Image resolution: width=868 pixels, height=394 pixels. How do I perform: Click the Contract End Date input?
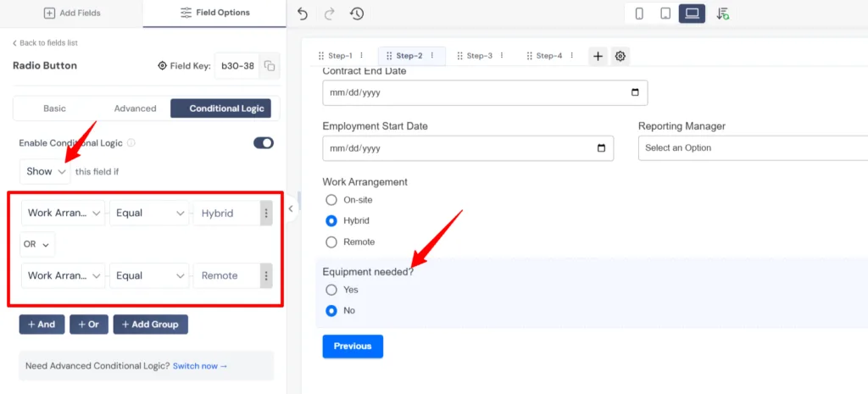(485, 92)
